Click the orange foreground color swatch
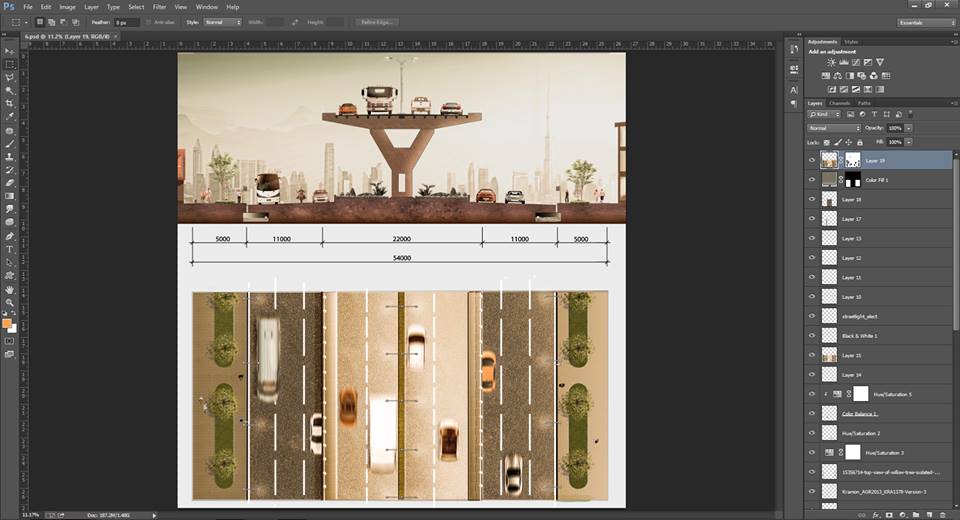960x520 pixels. pyautogui.click(x=7, y=323)
